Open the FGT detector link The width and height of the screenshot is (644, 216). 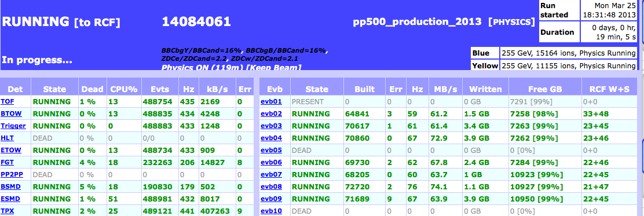(x=7, y=162)
